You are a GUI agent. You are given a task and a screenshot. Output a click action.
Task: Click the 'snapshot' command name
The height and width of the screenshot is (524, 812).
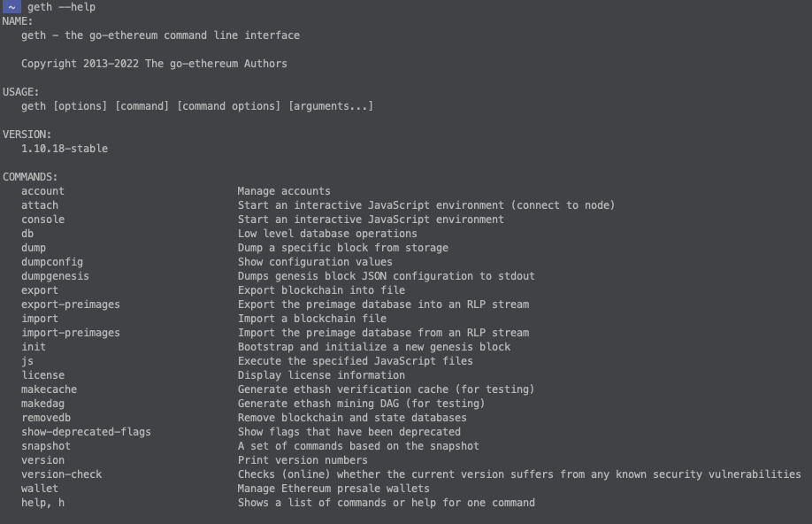click(x=46, y=446)
